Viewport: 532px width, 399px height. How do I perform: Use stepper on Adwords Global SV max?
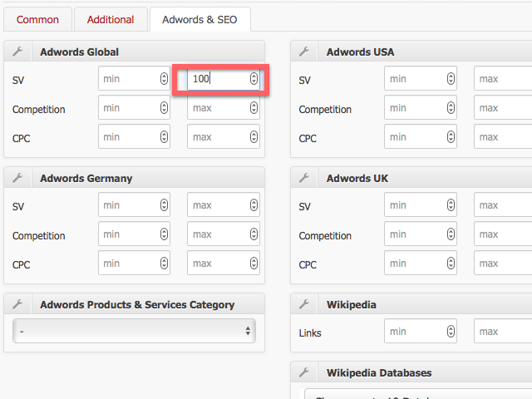(x=254, y=79)
